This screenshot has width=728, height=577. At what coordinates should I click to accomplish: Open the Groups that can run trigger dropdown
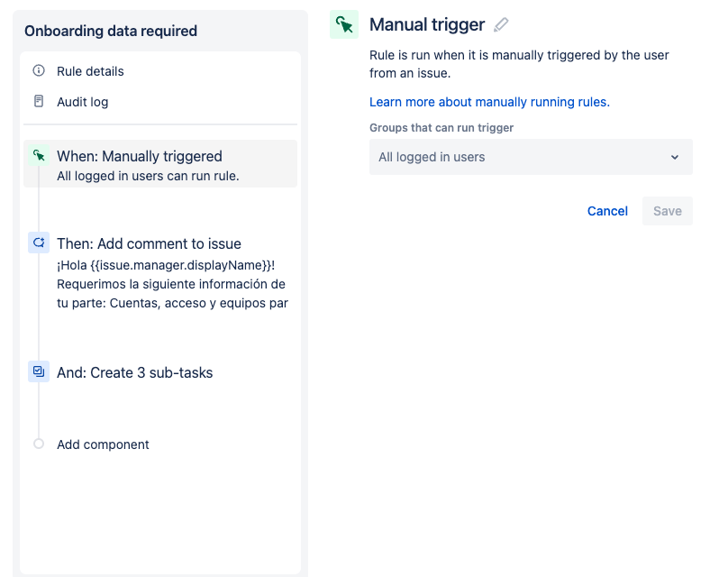pyautogui.click(x=531, y=157)
